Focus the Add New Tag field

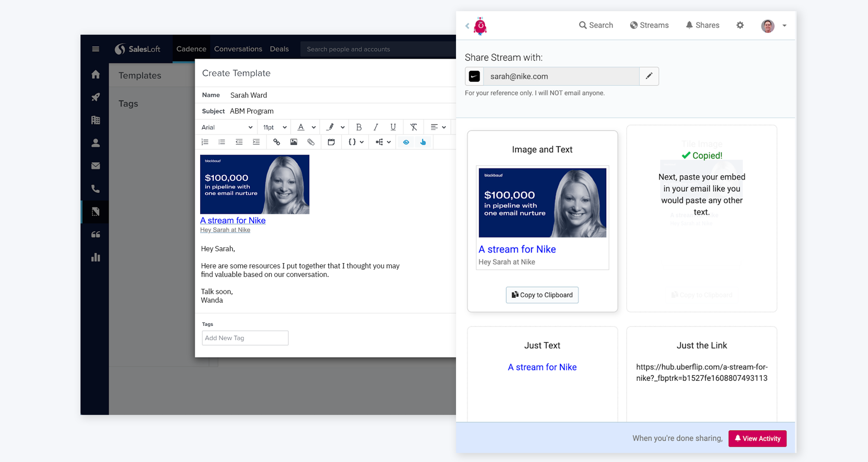click(x=245, y=338)
